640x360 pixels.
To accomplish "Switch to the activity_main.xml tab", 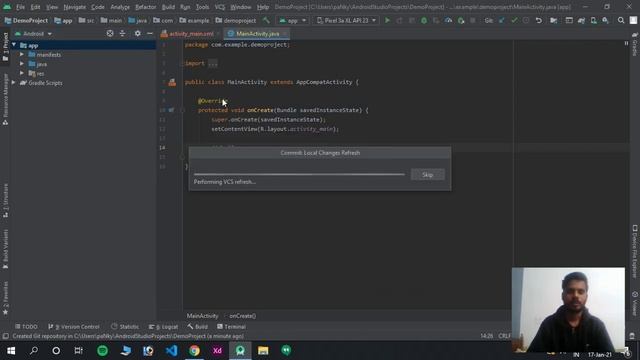I will tap(191, 34).
